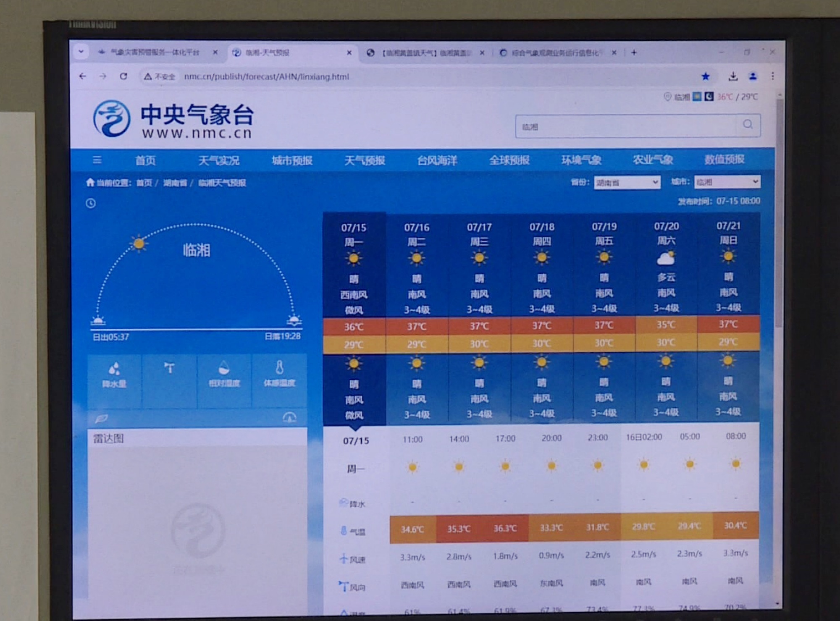Click the 中央气象台 logo
This screenshot has width=840, height=621.
173,119
